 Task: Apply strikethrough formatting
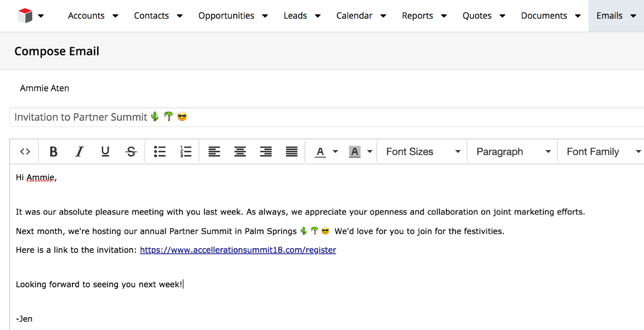pyautogui.click(x=131, y=152)
